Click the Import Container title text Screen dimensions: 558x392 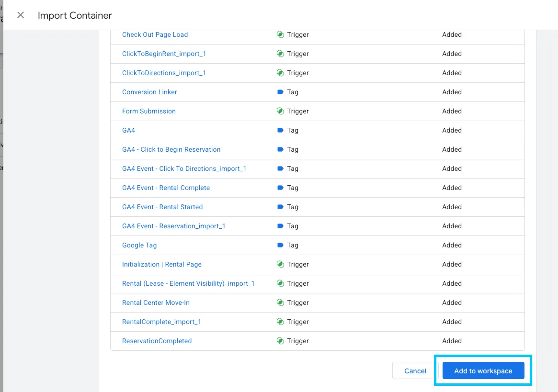[x=75, y=15]
